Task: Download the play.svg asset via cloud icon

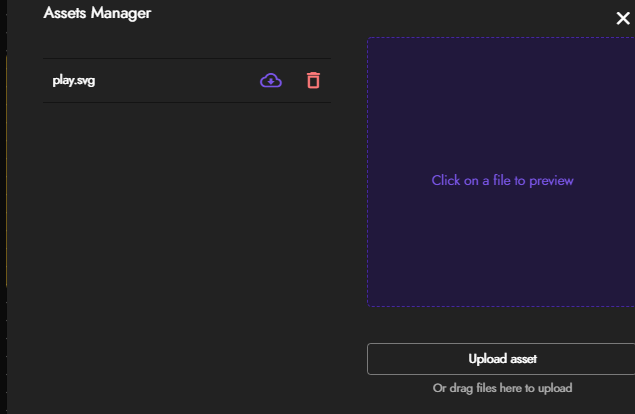Action: [270, 81]
